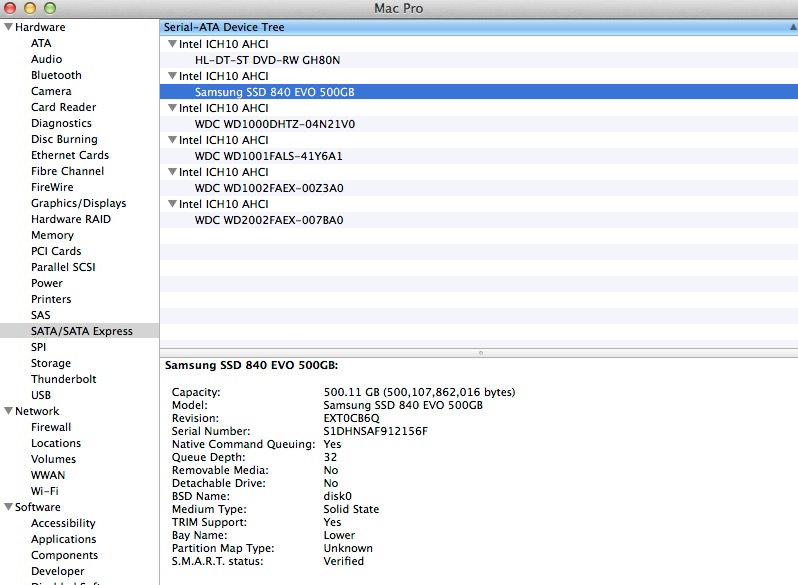Select ATA in the sidebar
The width and height of the screenshot is (798, 585).
(41, 43)
